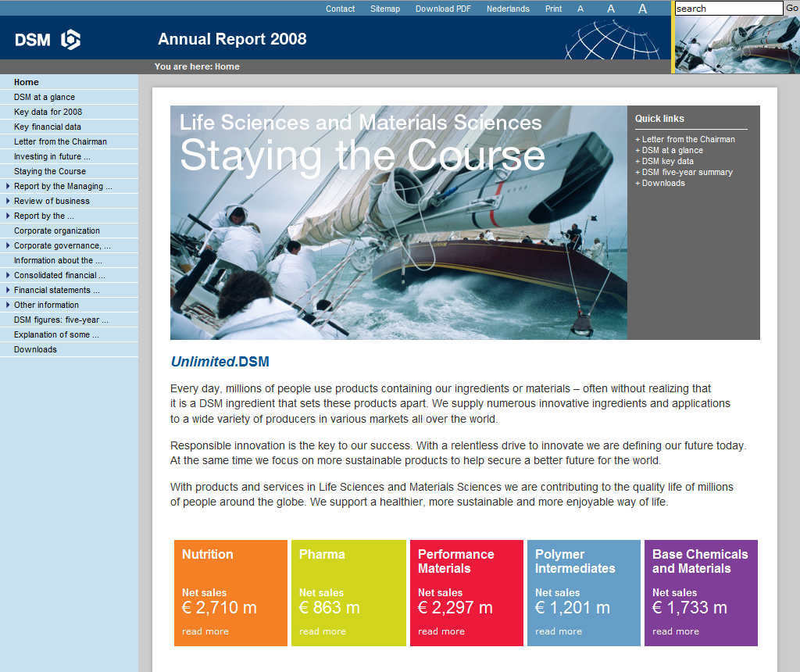
Task: Open Key data for 2008
Action: click(x=48, y=112)
